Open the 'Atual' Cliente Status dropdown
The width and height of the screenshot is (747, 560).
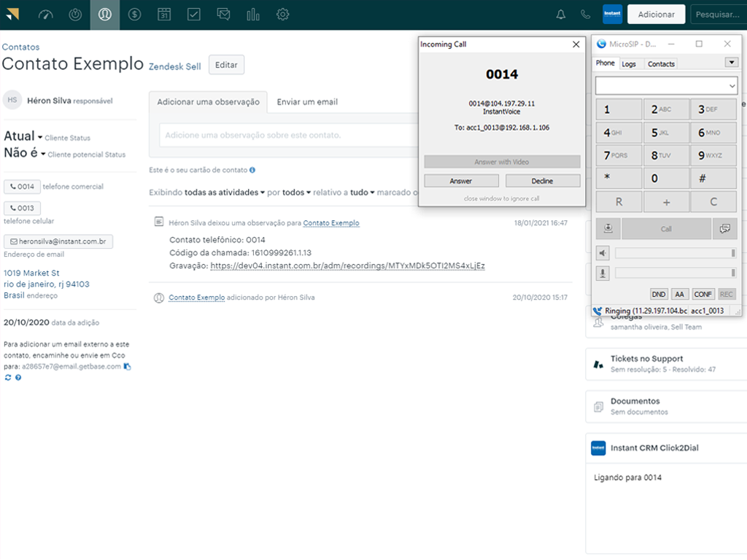(23, 136)
